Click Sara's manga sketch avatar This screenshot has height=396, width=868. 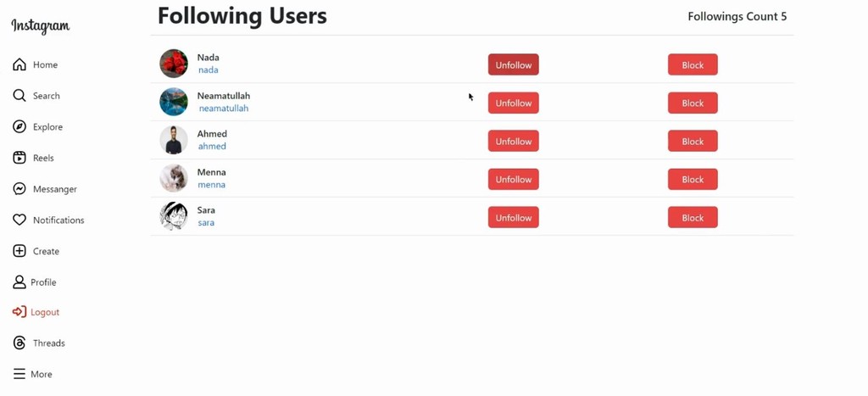click(x=174, y=216)
